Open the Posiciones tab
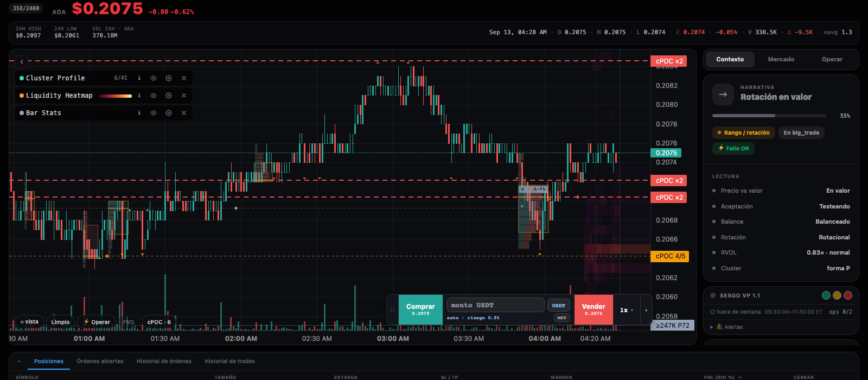The image size is (868, 380). coord(49,361)
